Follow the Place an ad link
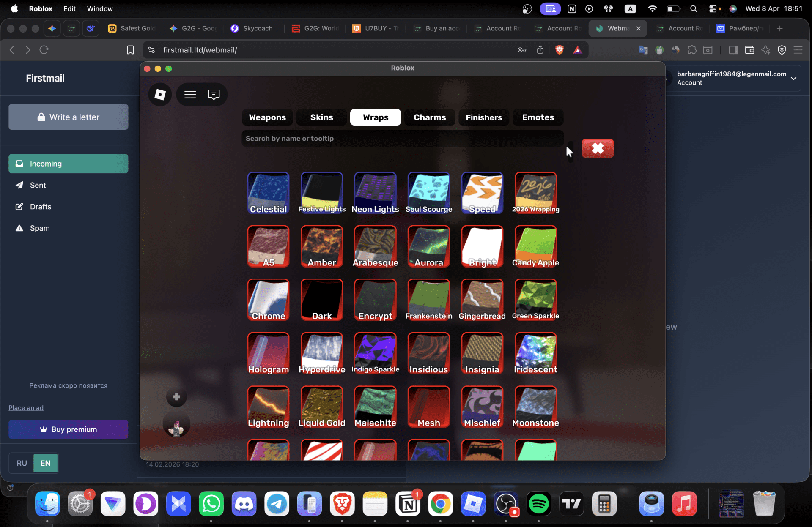Image resolution: width=812 pixels, height=527 pixels. [x=26, y=408]
